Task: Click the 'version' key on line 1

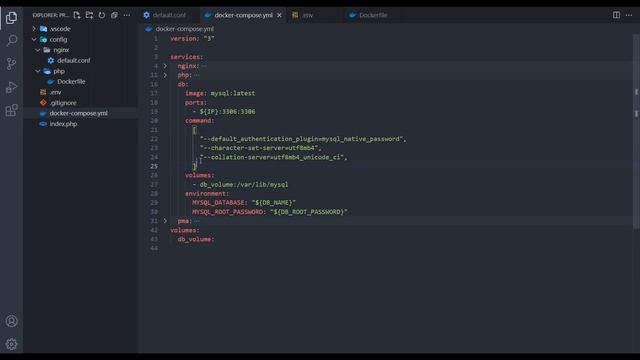Action: (183, 38)
